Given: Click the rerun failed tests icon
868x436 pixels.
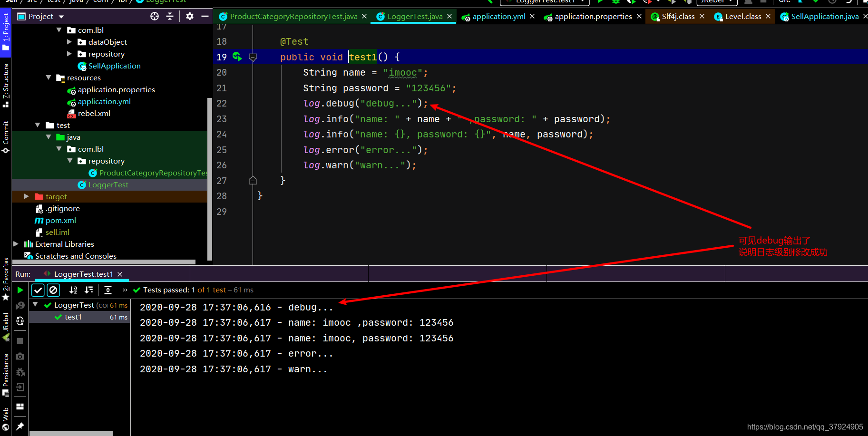Looking at the screenshot, I should tap(20, 305).
